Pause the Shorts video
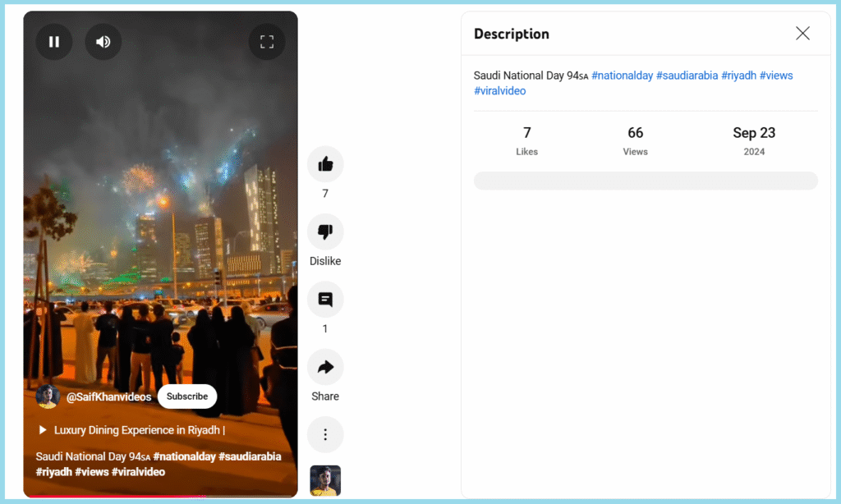 pyautogui.click(x=54, y=42)
